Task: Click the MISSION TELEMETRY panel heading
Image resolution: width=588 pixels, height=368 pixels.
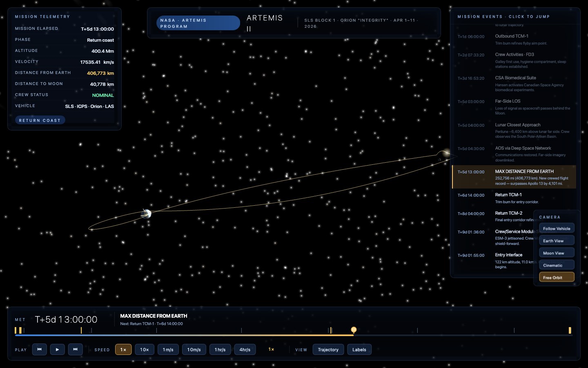Action: pyautogui.click(x=42, y=17)
